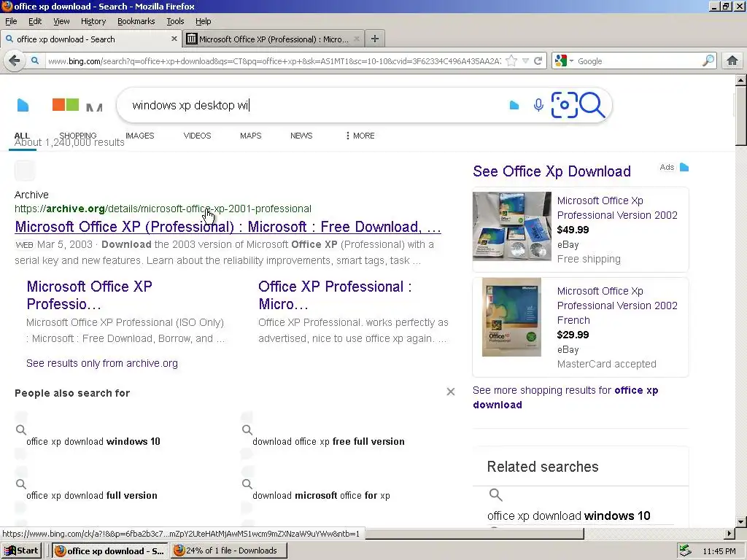Image resolution: width=747 pixels, height=560 pixels.
Task: Open the History menu
Action: [x=93, y=21]
